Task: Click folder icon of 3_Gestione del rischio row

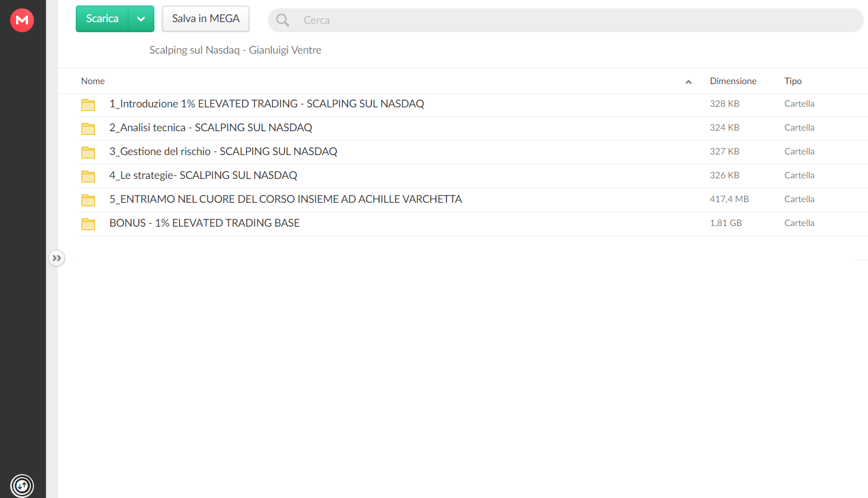Action: (x=88, y=152)
